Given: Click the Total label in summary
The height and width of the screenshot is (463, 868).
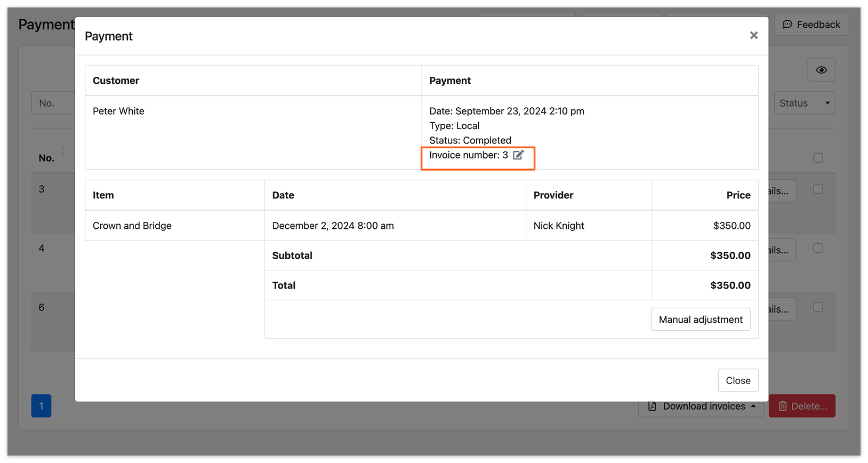Looking at the screenshot, I should pos(284,285).
